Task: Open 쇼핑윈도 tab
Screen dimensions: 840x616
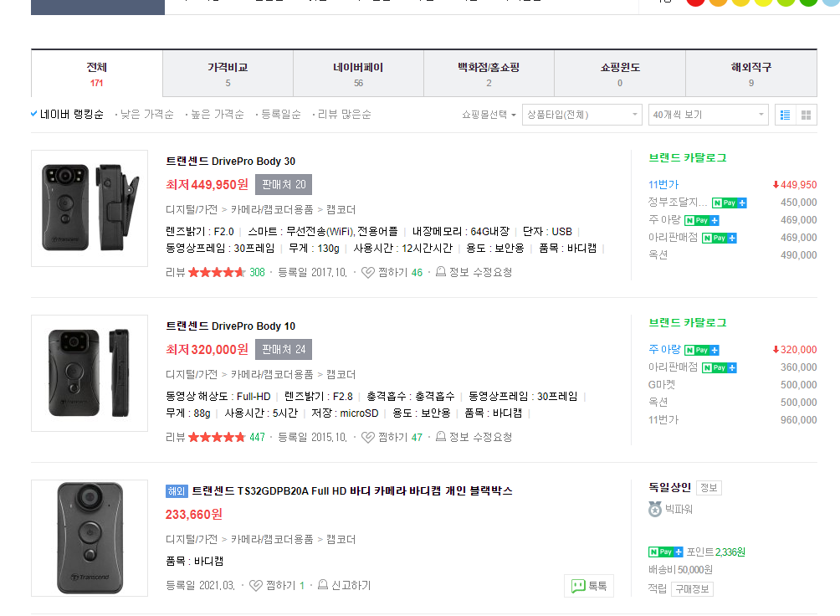Action: [620, 74]
